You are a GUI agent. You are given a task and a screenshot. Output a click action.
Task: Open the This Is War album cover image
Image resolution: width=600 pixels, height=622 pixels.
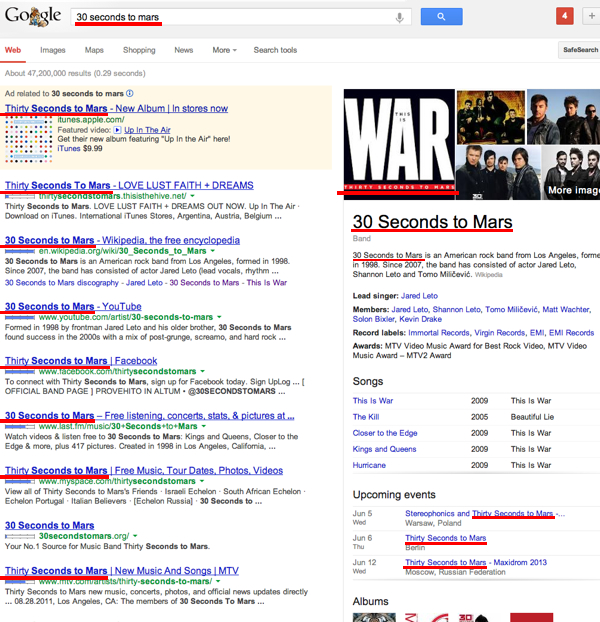click(x=399, y=144)
